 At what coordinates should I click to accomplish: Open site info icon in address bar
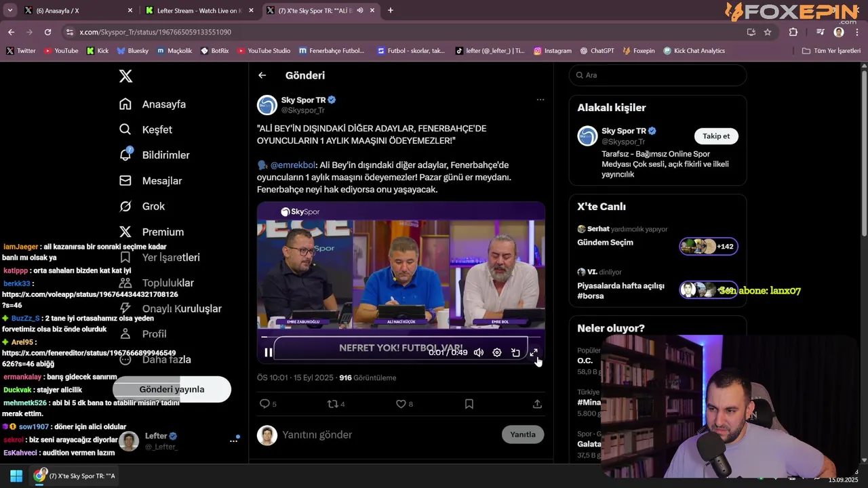69,32
